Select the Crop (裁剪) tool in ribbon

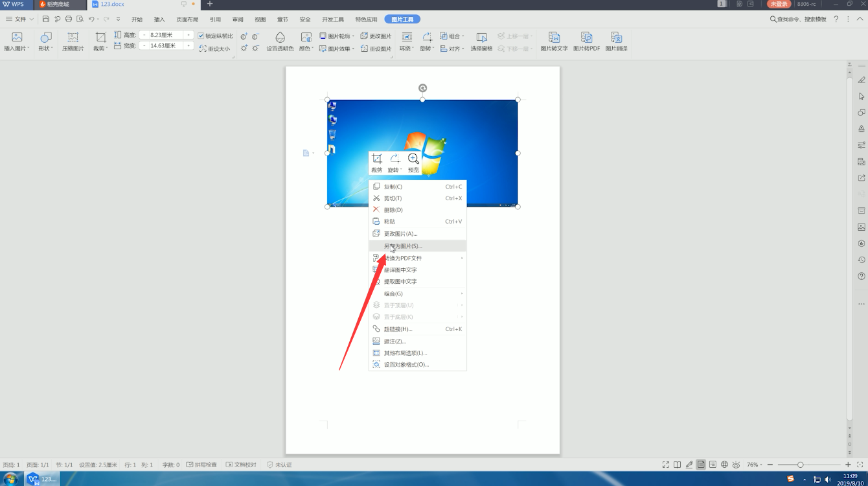(x=100, y=42)
